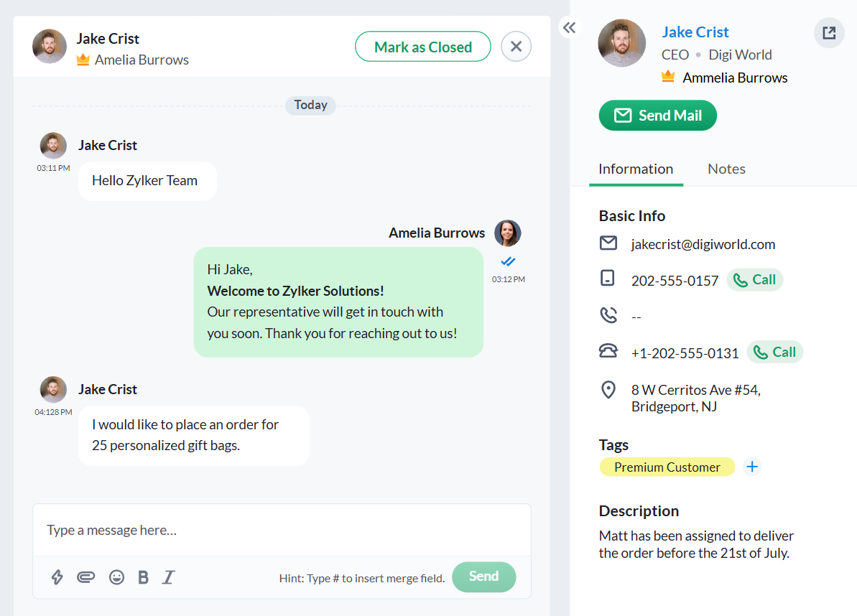Click the 03:12 PM timestamp
The height and width of the screenshot is (616, 857).
tap(509, 279)
